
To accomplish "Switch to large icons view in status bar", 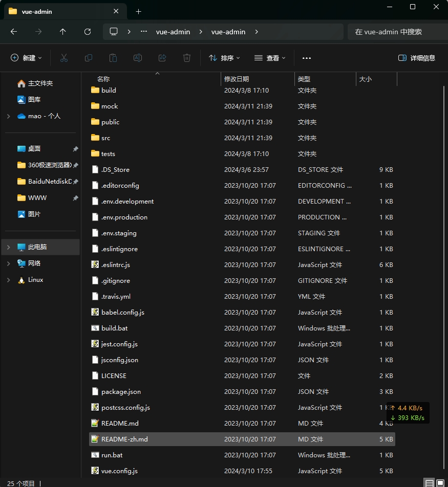I will [440, 482].
